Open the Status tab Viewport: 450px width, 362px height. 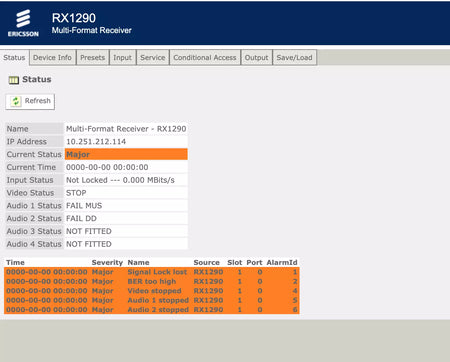point(14,58)
